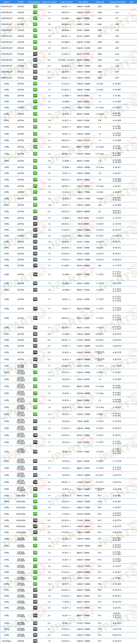The image size is (137, 644).
Task: Click the petrol icon in the Astra 64kW / 87KM row
Action: pyautogui.click(x=35, y=96)
